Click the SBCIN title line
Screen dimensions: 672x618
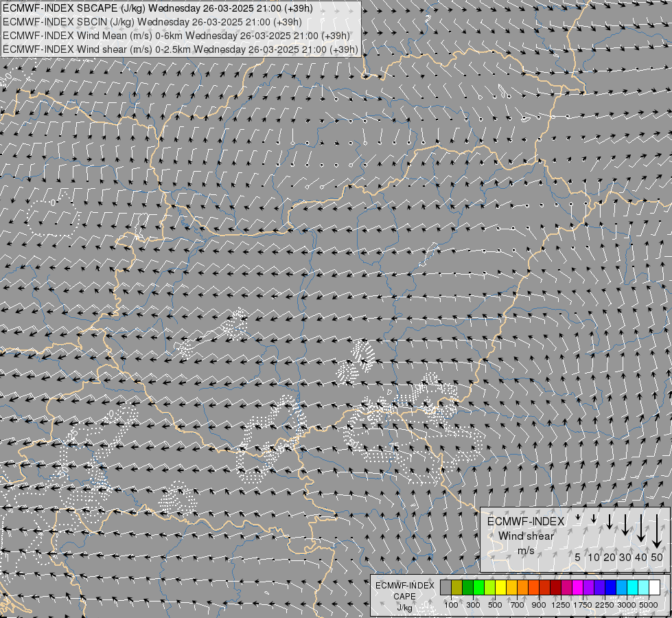[152, 22]
